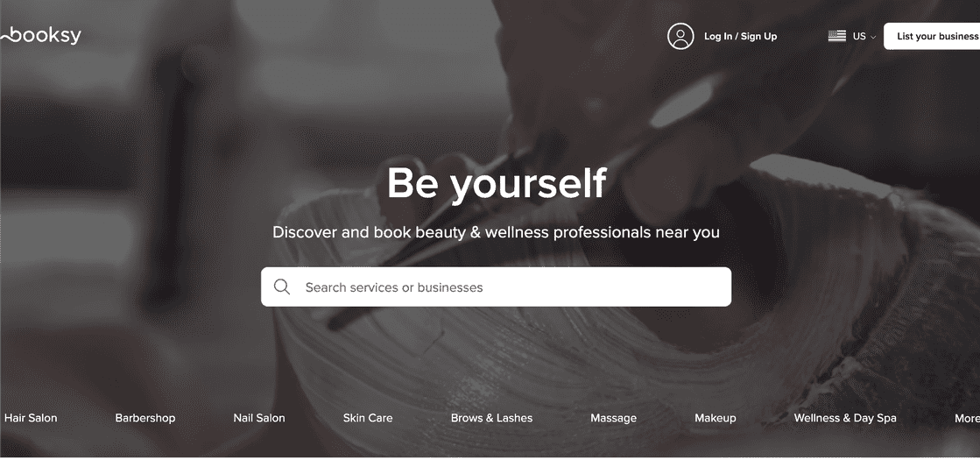Select the Massage category
The height and width of the screenshot is (460, 980).
613,418
